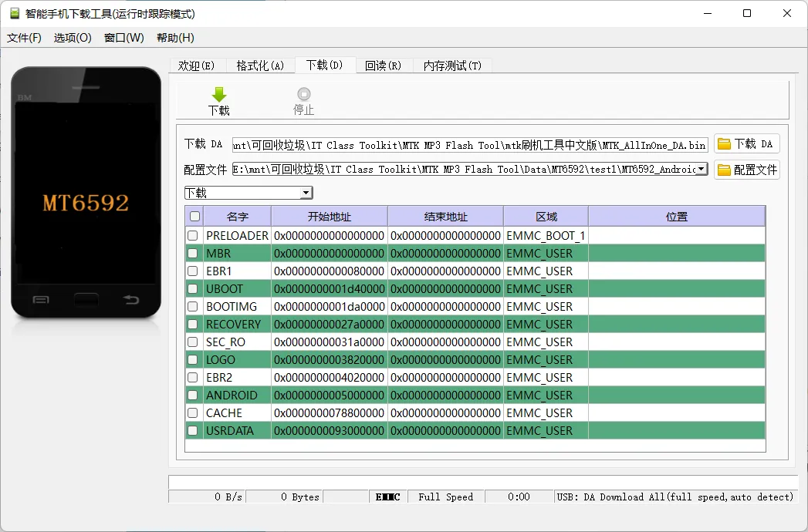Click the green download arrow icon
The width and height of the screenshot is (808, 532).
pyautogui.click(x=219, y=94)
